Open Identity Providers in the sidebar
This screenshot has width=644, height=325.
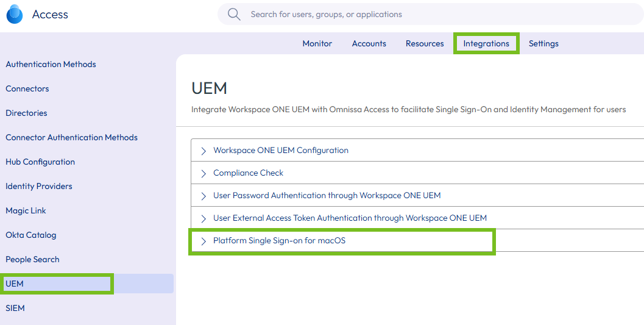(39, 186)
